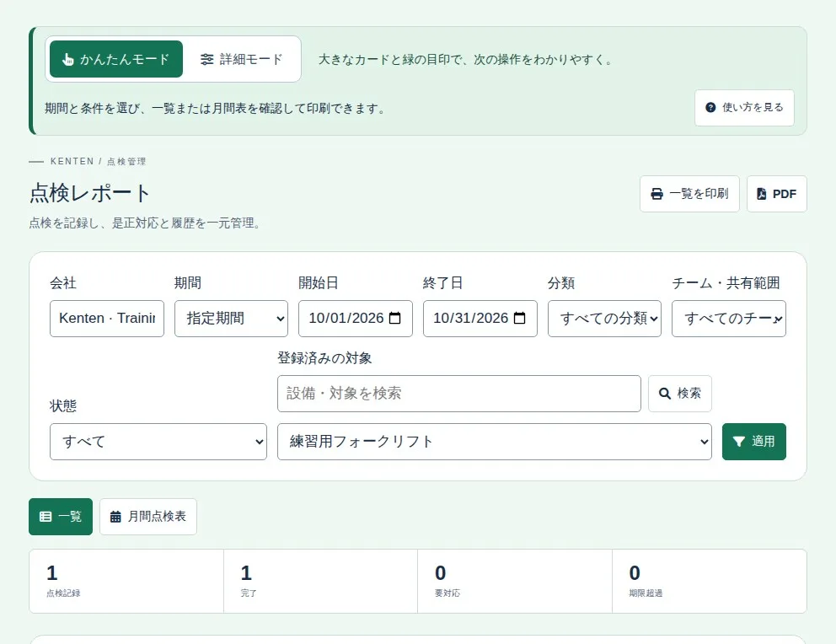836x644 pixels.
Task: Click the PDF file icon
Action: pos(761,194)
